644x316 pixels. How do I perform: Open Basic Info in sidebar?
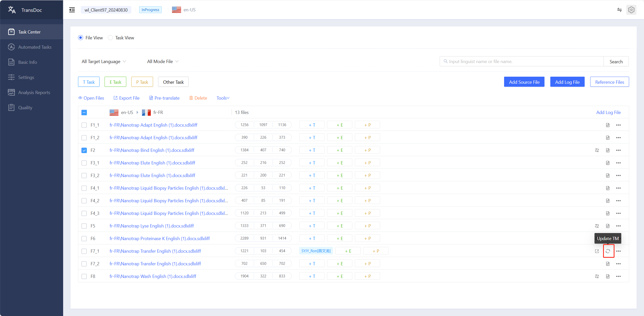pos(32,62)
